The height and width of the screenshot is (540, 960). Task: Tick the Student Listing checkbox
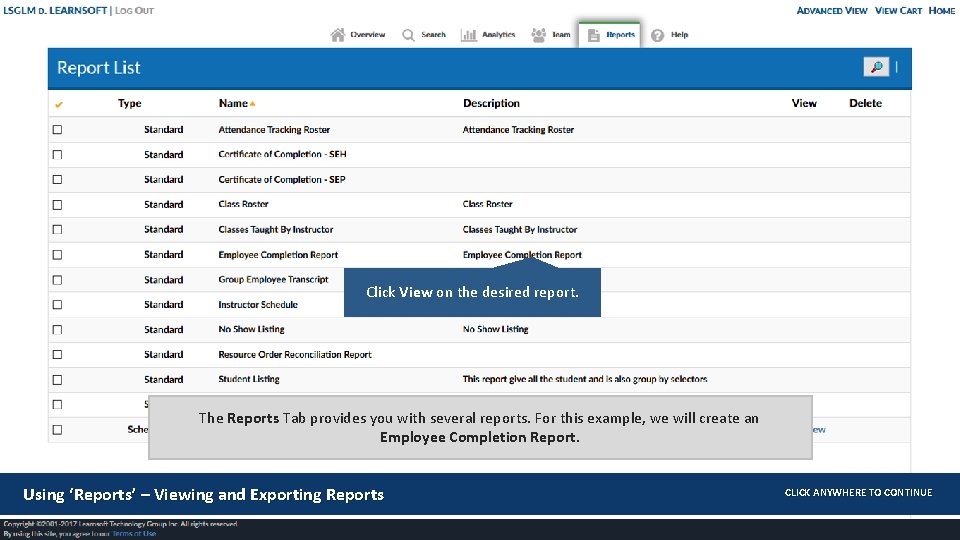coord(58,380)
